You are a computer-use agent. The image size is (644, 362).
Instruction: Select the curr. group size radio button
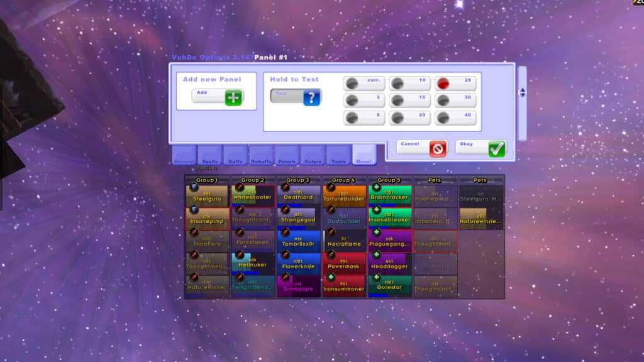click(x=352, y=84)
